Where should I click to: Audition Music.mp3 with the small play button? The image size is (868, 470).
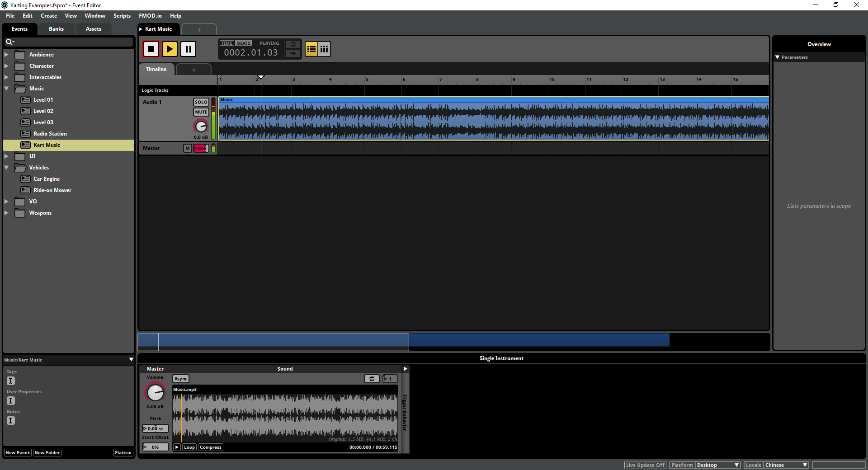click(x=177, y=447)
